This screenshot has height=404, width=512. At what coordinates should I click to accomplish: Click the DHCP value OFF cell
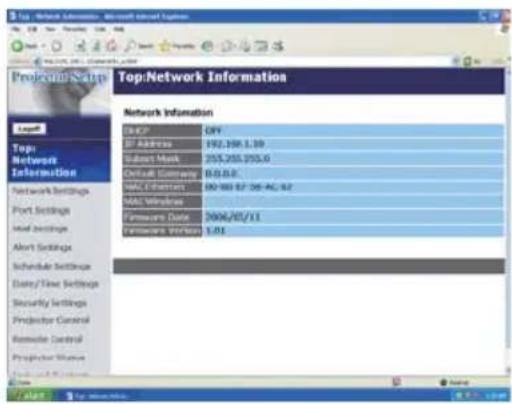pos(353,130)
